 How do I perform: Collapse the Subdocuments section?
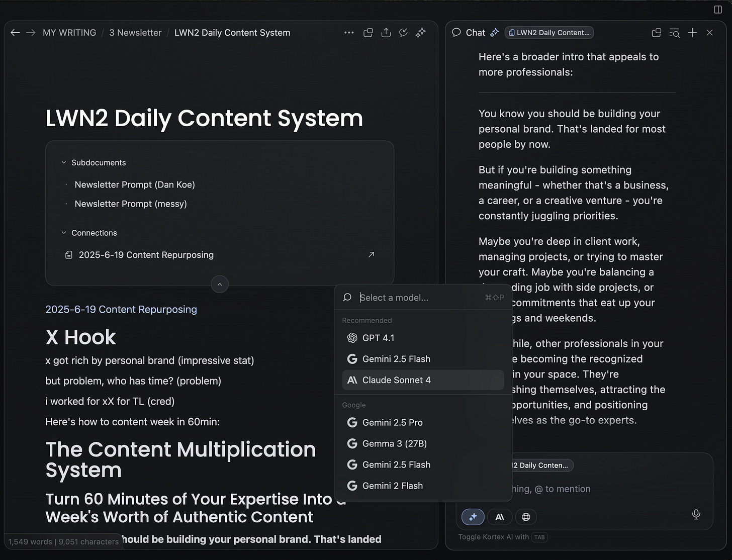pyautogui.click(x=64, y=162)
